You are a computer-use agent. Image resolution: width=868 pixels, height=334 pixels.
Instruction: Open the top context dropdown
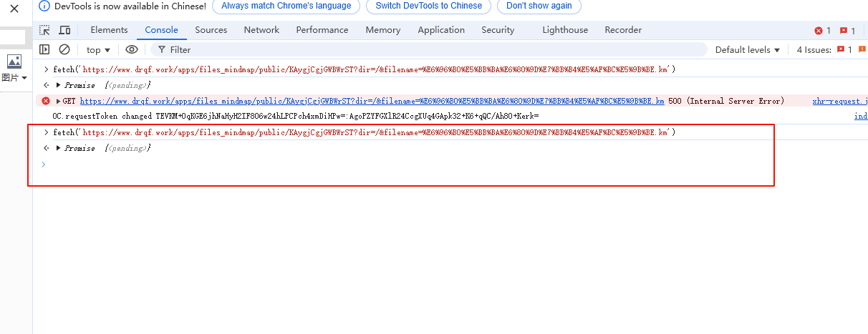pyautogui.click(x=99, y=49)
